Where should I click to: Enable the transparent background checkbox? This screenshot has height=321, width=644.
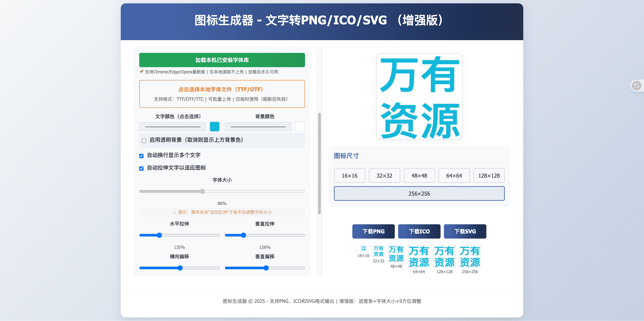(144, 140)
